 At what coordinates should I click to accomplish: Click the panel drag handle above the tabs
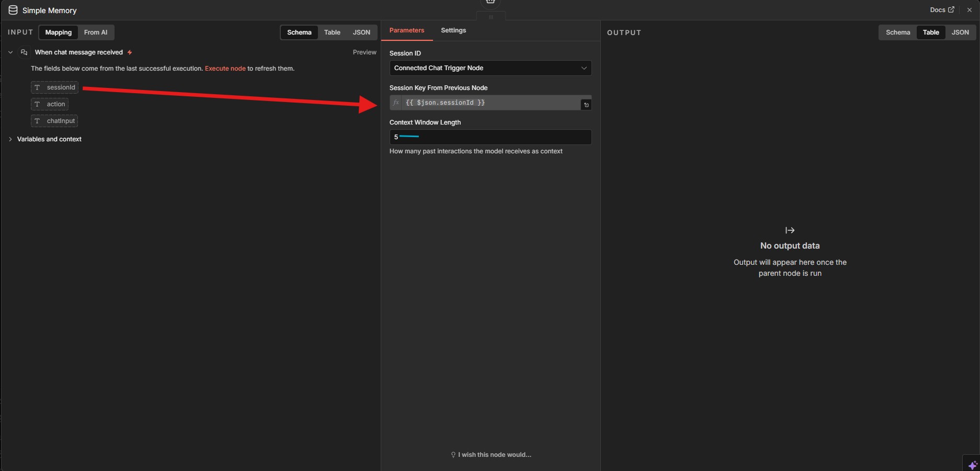click(491, 17)
